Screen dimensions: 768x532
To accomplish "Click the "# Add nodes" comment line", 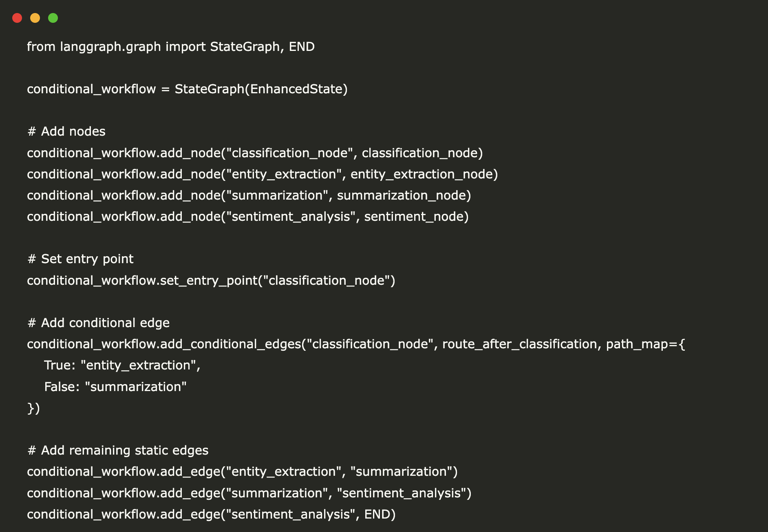I will [x=66, y=132].
